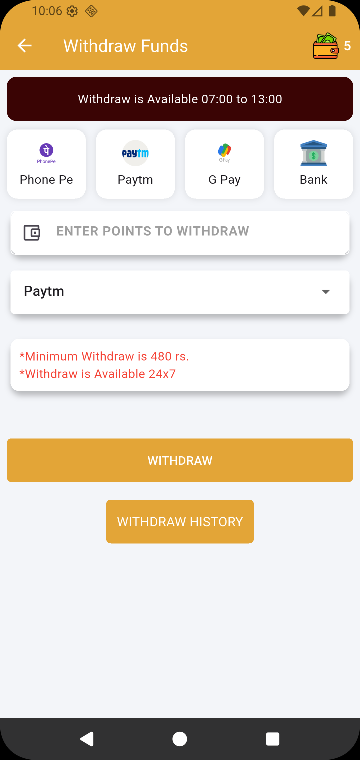Switch to the Bank card
360x760 pixels.
pyautogui.click(x=313, y=164)
